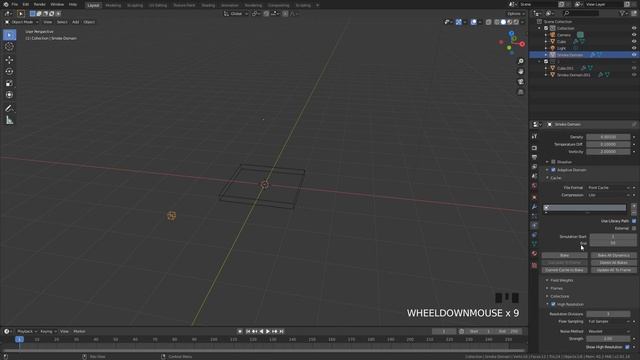640x360 pixels.
Task: Open the Particles properties tab
Action: point(534,216)
